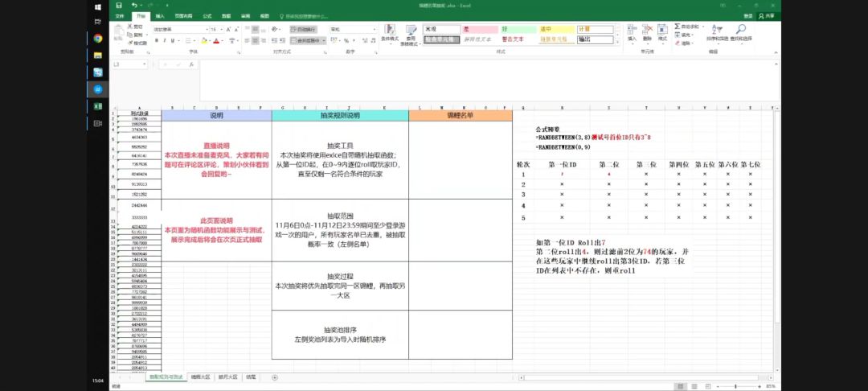Open Format as Table gallery
This screenshot has width=868, height=391.
411,35
